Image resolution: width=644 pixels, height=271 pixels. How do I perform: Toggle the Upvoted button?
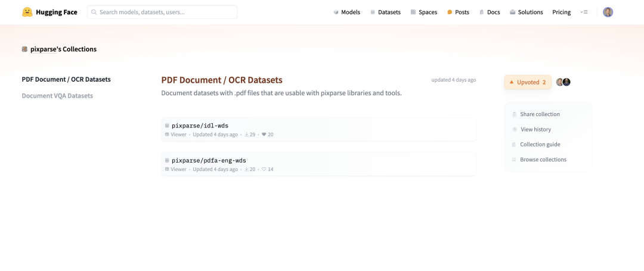528,82
